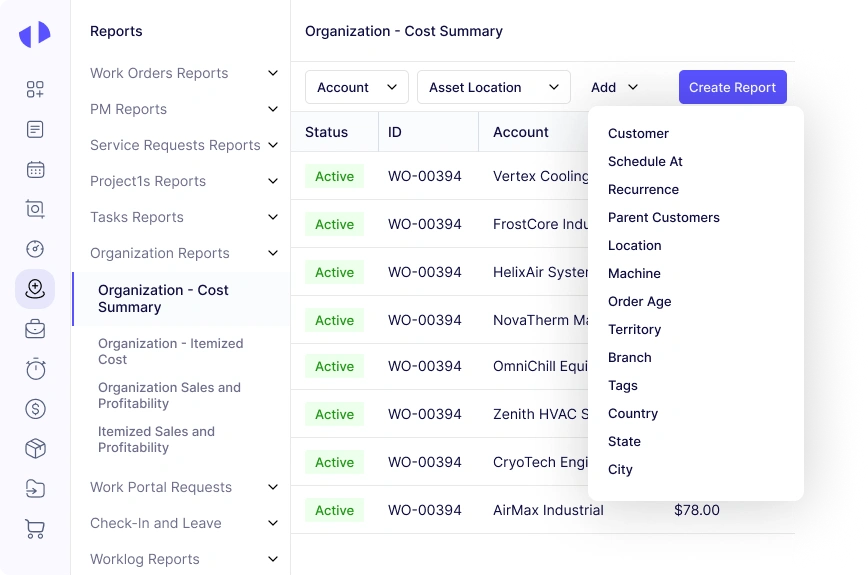Click the stopwatch timer icon in sidebar
This screenshot has width=868, height=577.
click(x=35, y=368)
